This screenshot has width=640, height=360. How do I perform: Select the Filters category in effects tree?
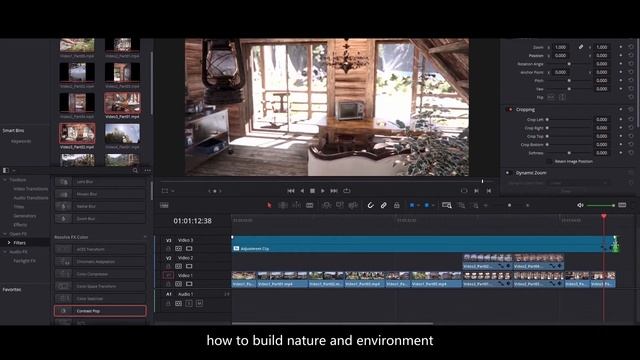[19, 243]
